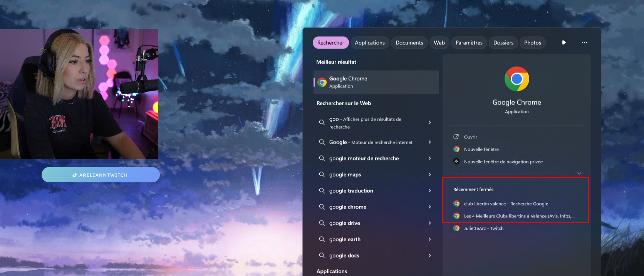The image size is (644, 276).
Task: Click the 'Rechercher sur le Web' heading
Action: pyautogui.click(x=344, y=103)
